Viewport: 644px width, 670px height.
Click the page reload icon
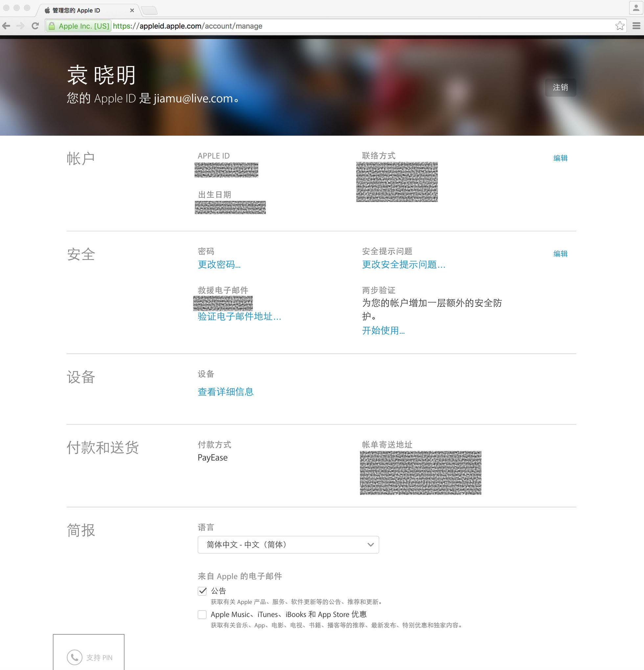coord(35,26)
